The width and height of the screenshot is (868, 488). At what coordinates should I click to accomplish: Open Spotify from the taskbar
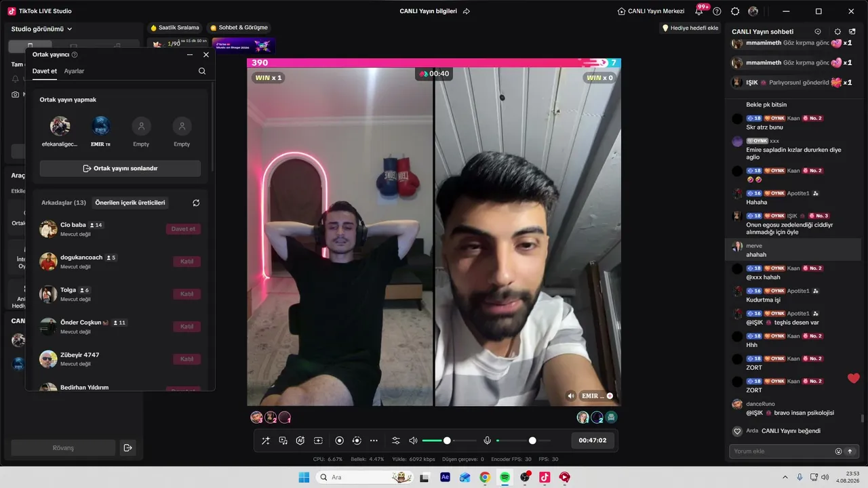(x=505, y=477)
